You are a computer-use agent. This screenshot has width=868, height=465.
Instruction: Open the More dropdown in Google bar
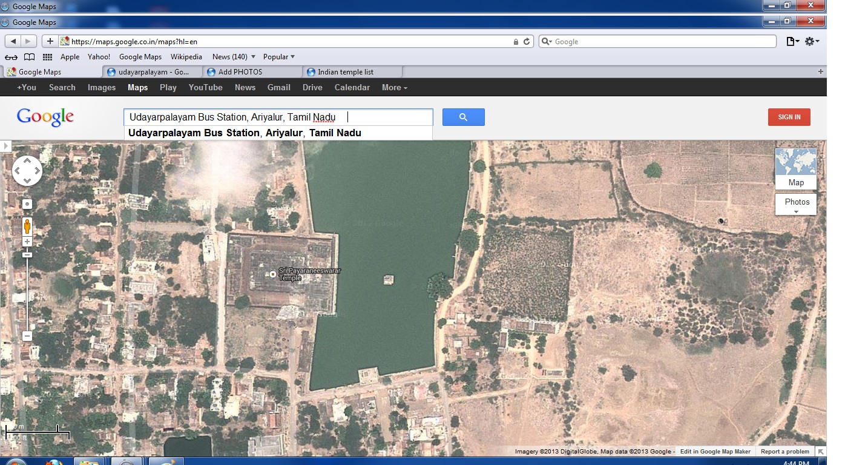click(394, 87)
